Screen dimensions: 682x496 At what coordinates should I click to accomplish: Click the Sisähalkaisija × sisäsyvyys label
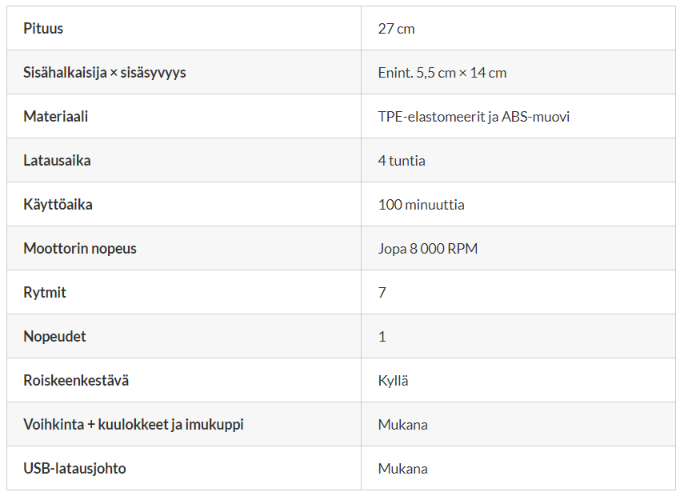click(x=104, y=73)
